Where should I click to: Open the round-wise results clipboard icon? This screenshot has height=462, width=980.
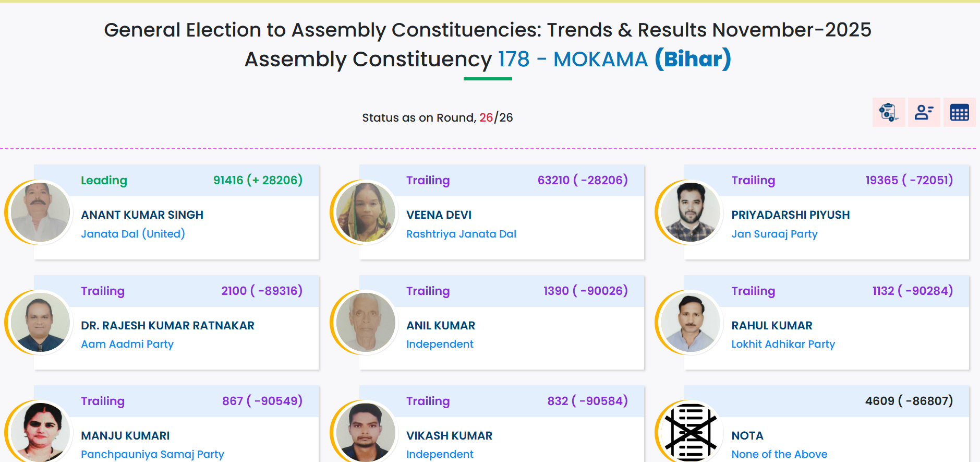pyautogui.click(x=888, y=112)
